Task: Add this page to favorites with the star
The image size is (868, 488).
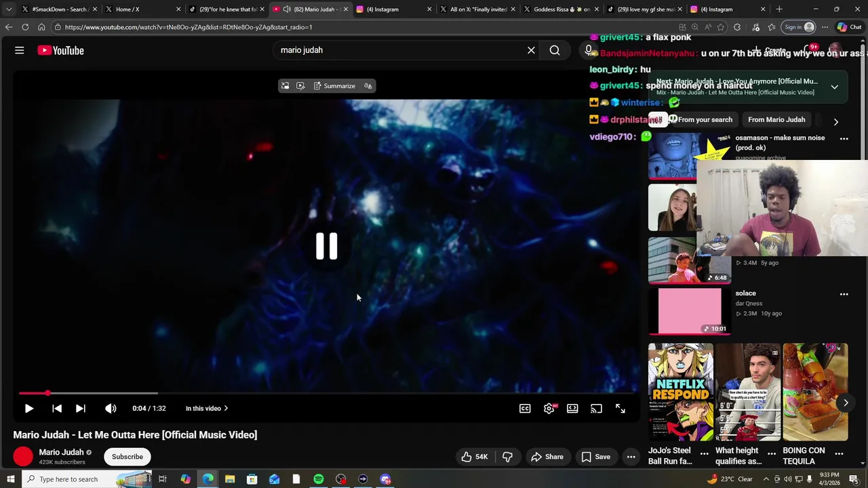Action: pos(721,27)
